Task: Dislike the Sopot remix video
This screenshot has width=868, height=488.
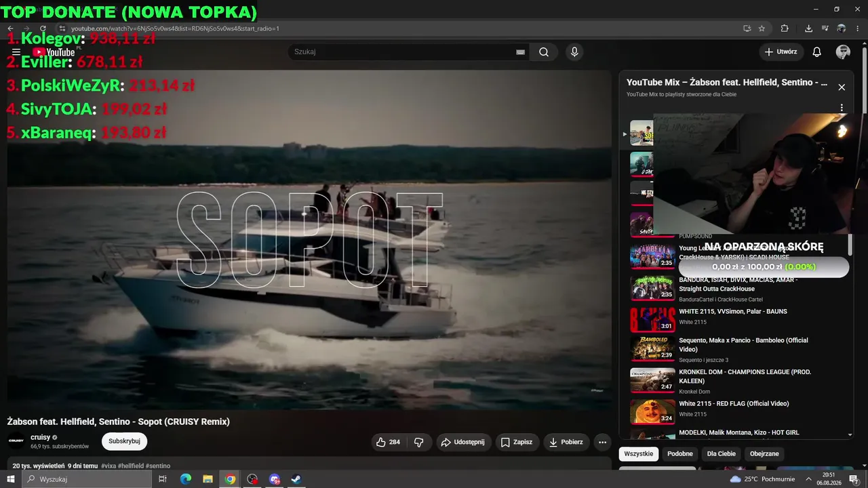Action: click(x=419, y=442)
